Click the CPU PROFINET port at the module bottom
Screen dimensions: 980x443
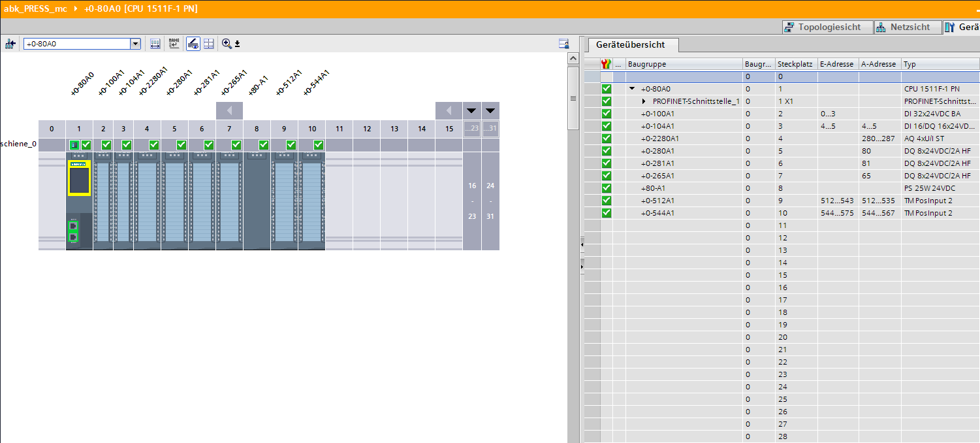click(x=73, y=231)
